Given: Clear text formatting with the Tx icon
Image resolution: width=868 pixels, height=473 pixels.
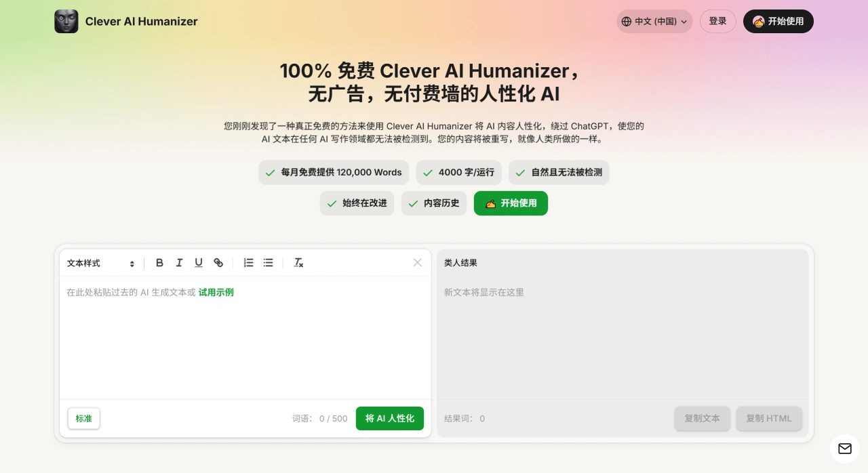Looking at the screenshot, I should 298,263.
